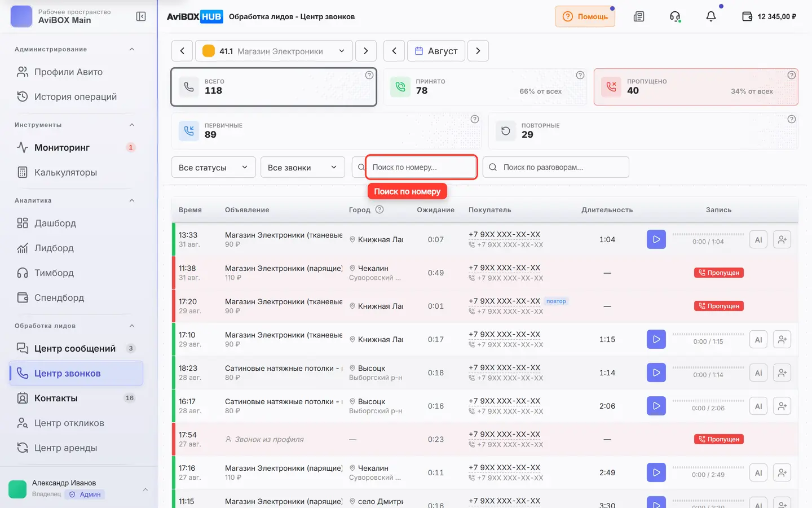Image resolution: width=812 pixels, height=508 pixels.
Task: Collapse the Аналитика section
Action: click(x=132, y=200)
